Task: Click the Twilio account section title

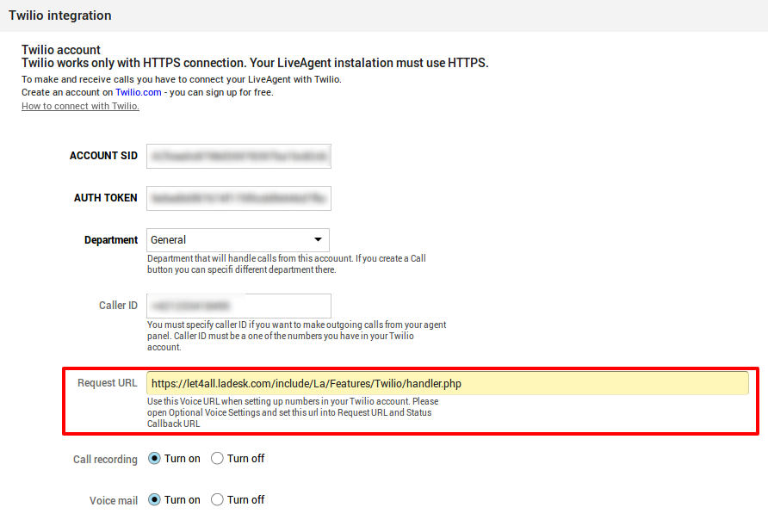Action: pyautogui.click(x=61, y=50)
